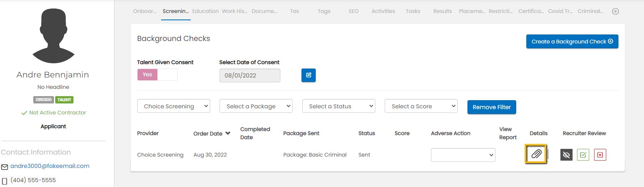Click the Remove Filter button
The width and height of the screenshot is (644, 187).
pos(492,107)
